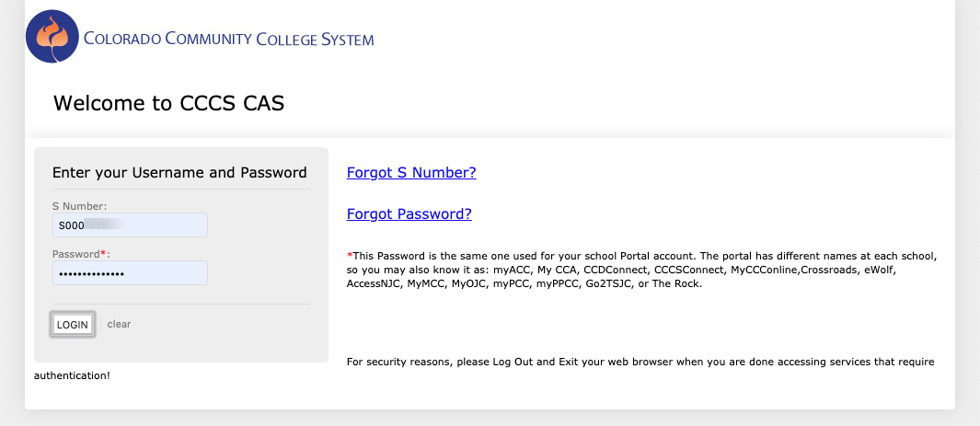This screenshot has width=980, height=426.
Task: Open the Forgot S Number? link
Action: [x=411, y=172]
